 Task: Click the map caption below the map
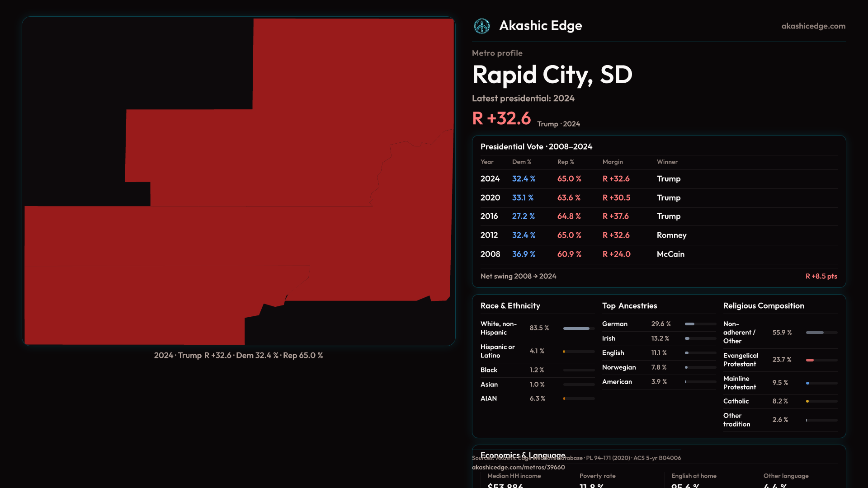coord(238,356)
